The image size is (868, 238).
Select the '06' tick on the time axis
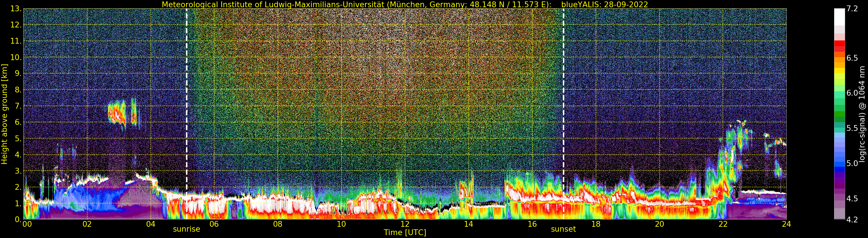point(214,224)
